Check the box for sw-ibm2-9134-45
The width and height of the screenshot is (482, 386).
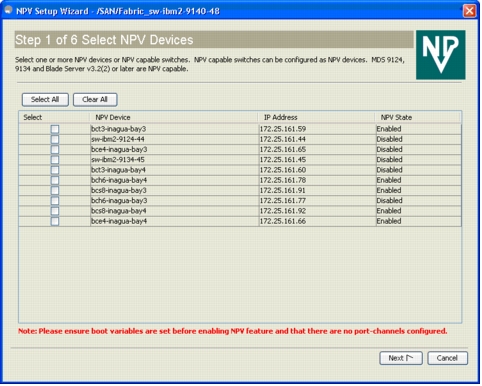pyautogui.click(x=55, y=160)
